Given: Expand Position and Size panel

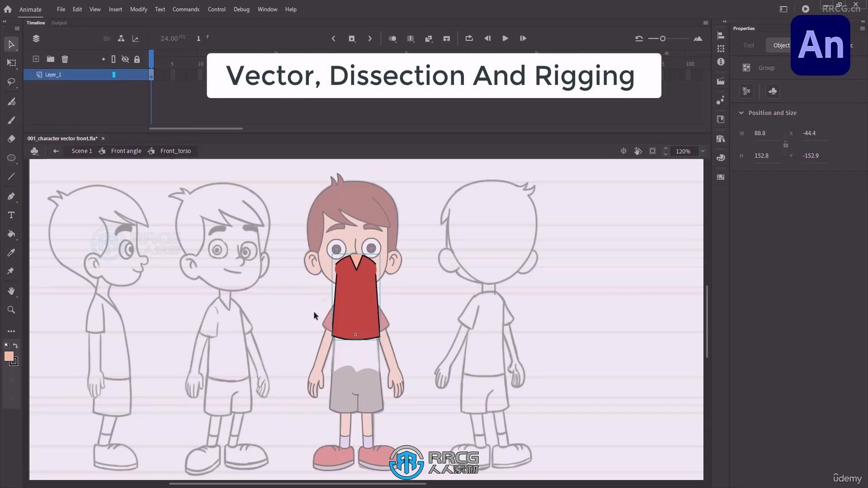Looking at the screenshot, I should point(741,113).
